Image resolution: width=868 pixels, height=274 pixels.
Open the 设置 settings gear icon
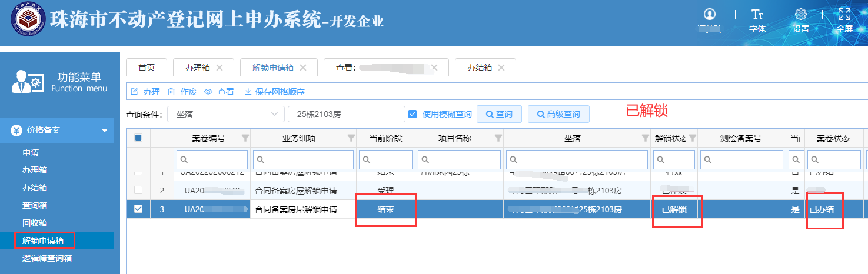[800, 15]
